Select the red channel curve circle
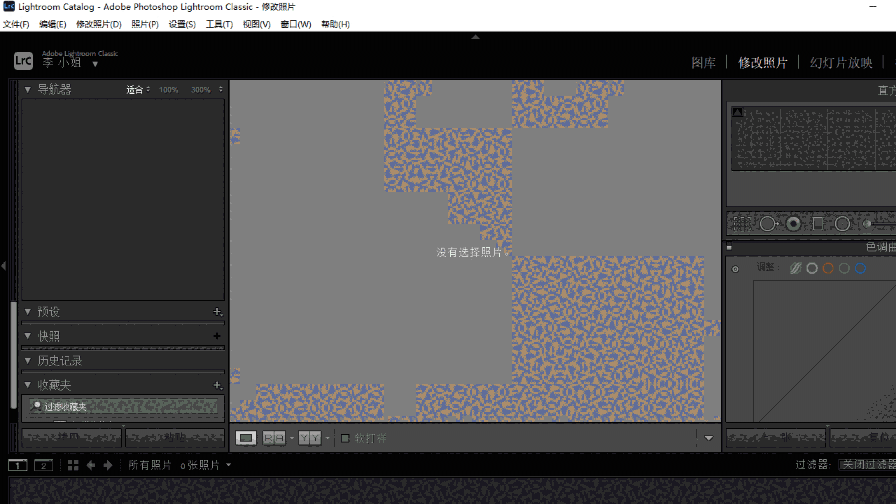Image resolution: width=896 pixels, height=504 pixels. [x=828, y=268]
